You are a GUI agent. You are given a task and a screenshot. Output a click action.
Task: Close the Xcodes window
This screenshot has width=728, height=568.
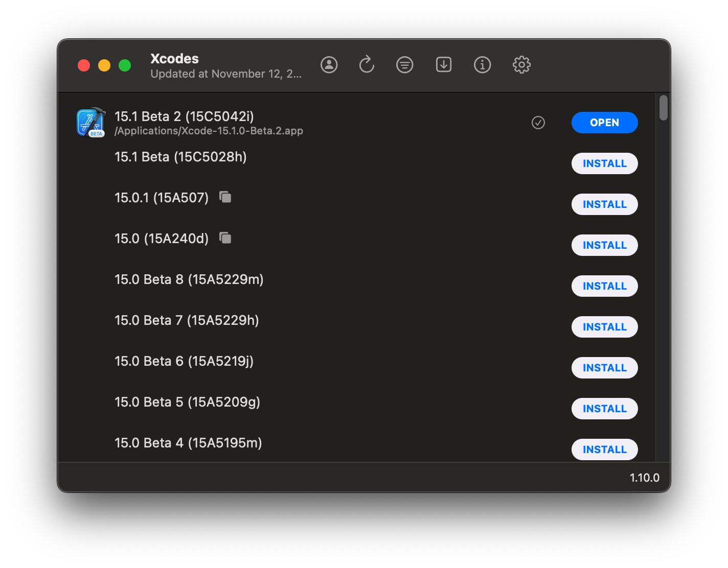(x=84, y=65)
